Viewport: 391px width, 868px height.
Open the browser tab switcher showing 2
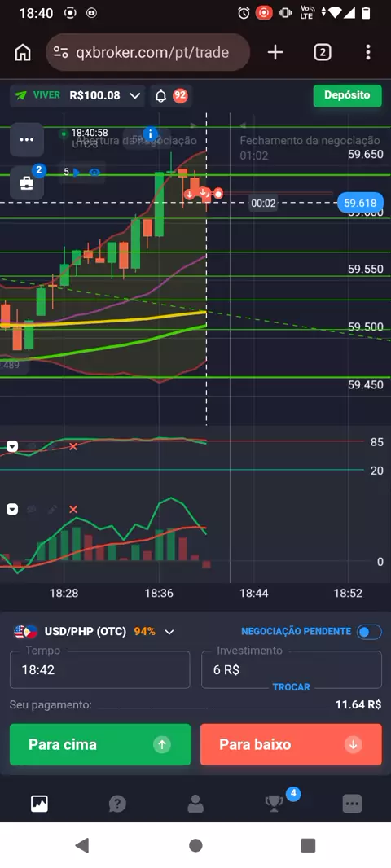(323, 53)
